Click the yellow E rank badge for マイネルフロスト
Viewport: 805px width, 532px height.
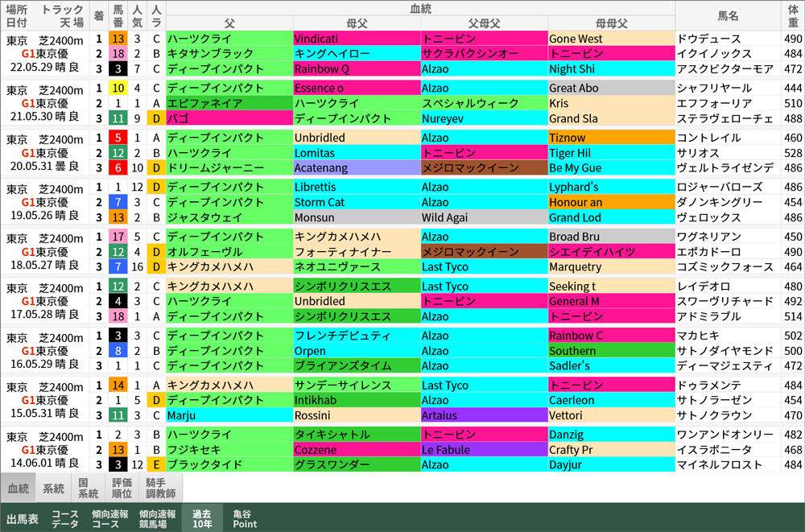coord(156,464)
